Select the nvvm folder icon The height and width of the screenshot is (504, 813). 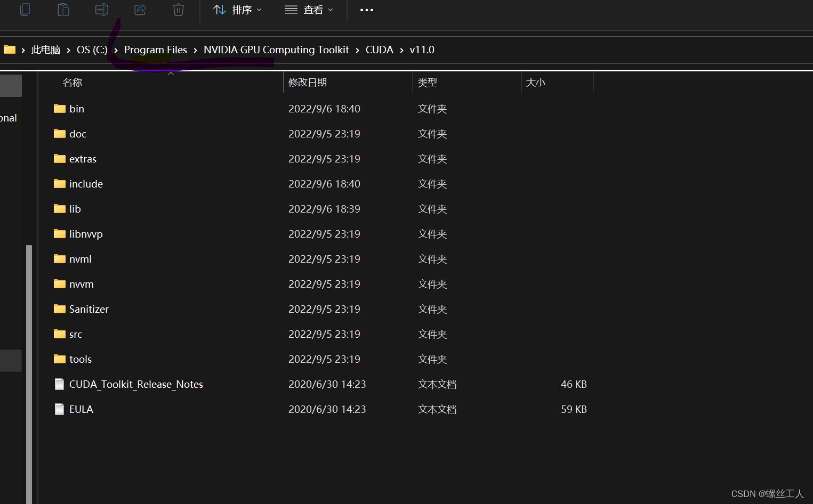pyautogui.click(x=60, y=284)
